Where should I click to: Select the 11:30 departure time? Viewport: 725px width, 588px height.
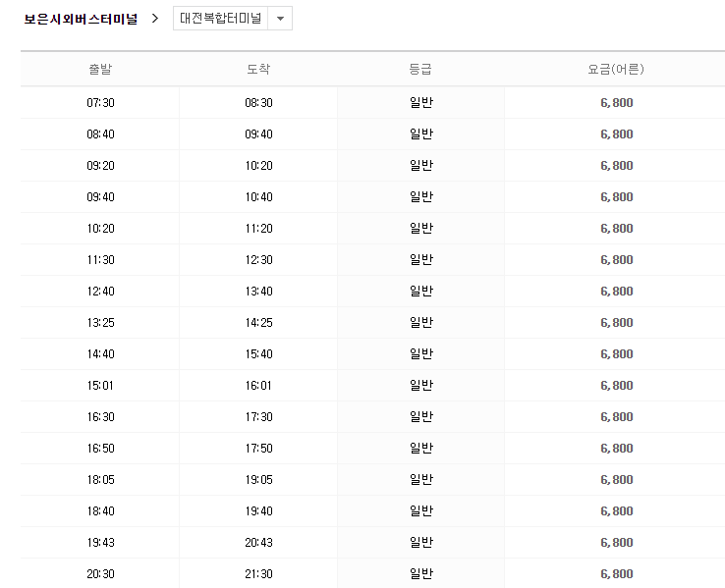(x=100, y=259)
